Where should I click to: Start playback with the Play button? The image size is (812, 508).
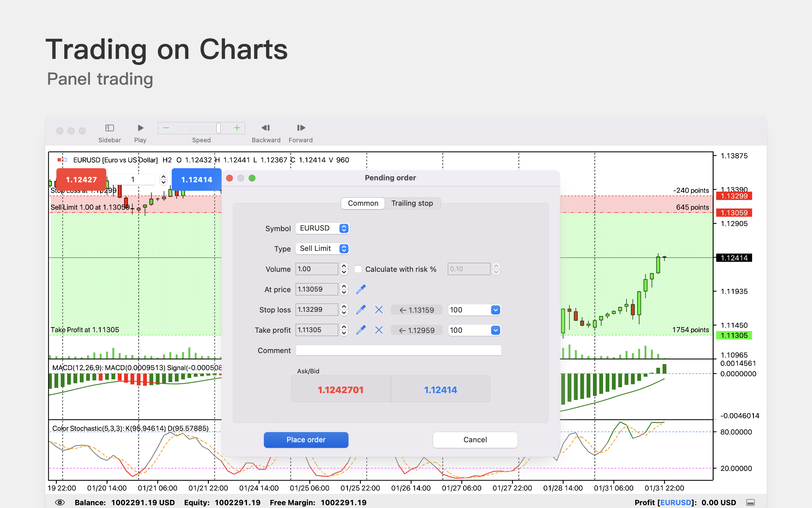141,128
